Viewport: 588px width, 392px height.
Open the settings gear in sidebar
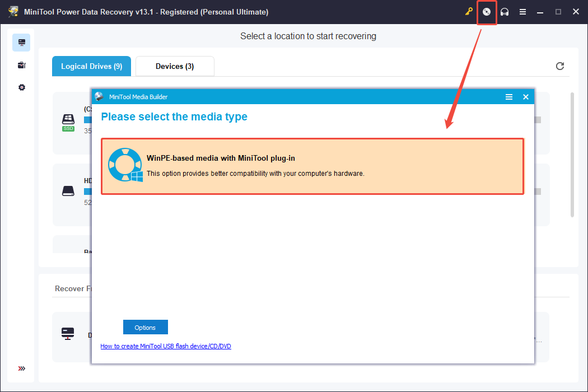point(22,87)
